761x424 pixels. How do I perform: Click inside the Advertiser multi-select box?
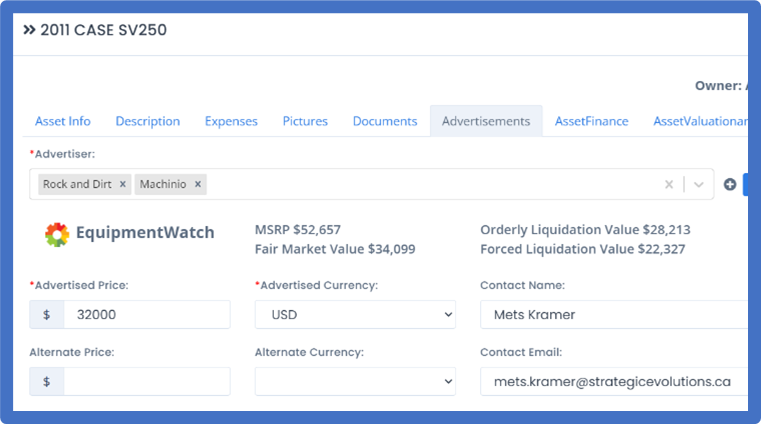pos(371,184)
